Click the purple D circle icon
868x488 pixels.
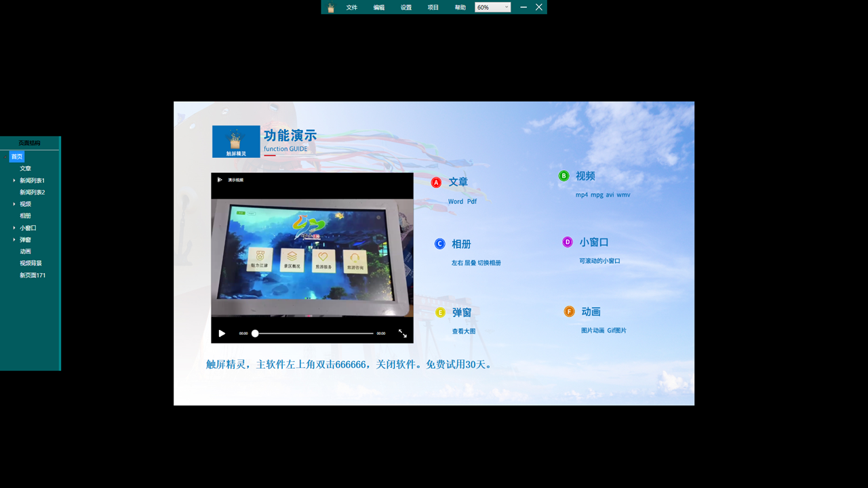[568, 242]
